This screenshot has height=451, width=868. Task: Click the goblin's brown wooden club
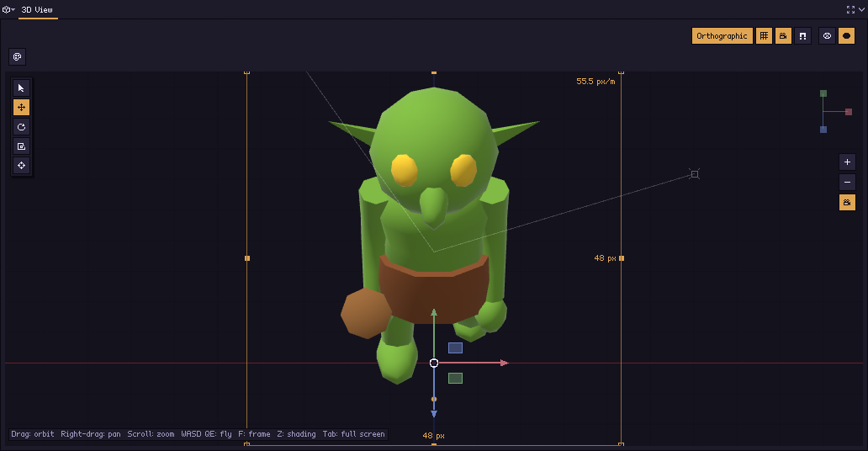(367, 313)
